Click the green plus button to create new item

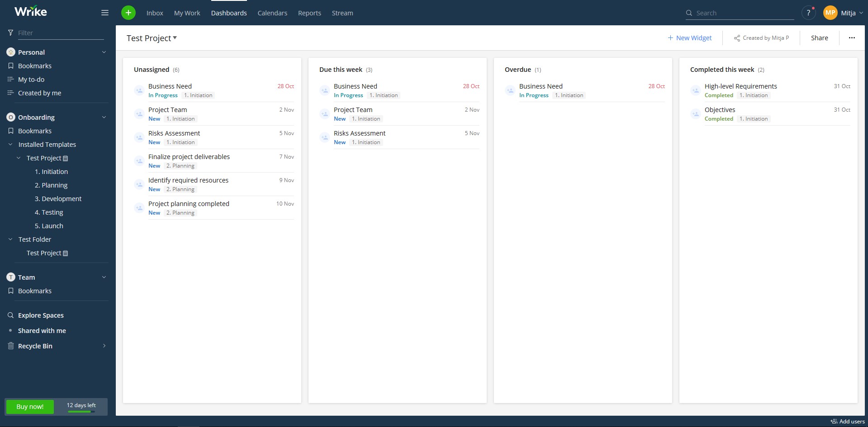(x=128, y=13)
